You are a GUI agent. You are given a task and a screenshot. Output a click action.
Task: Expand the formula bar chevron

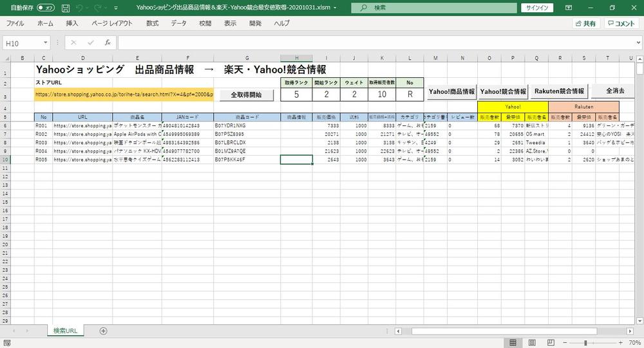point(638,42)
